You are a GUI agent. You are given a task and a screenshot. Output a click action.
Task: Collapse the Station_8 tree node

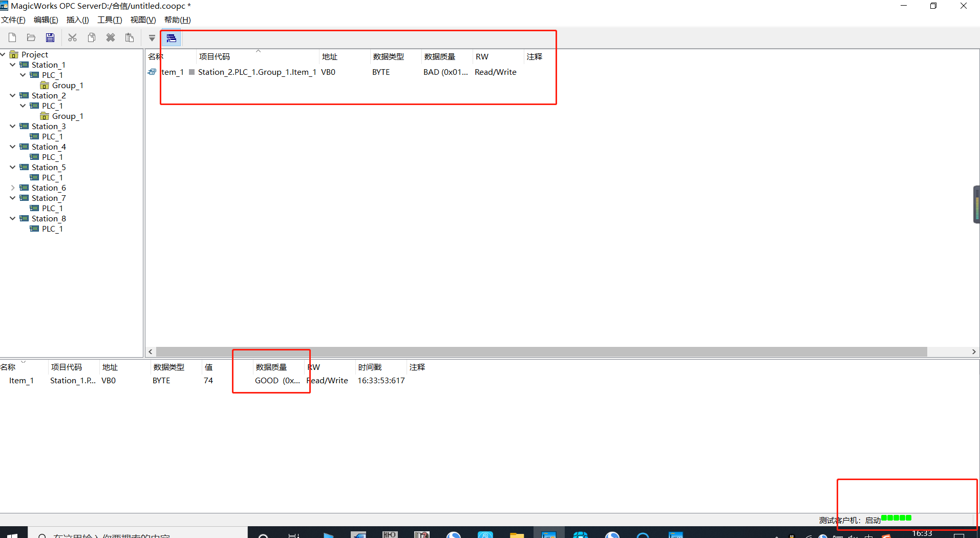[x=13, y=218]
